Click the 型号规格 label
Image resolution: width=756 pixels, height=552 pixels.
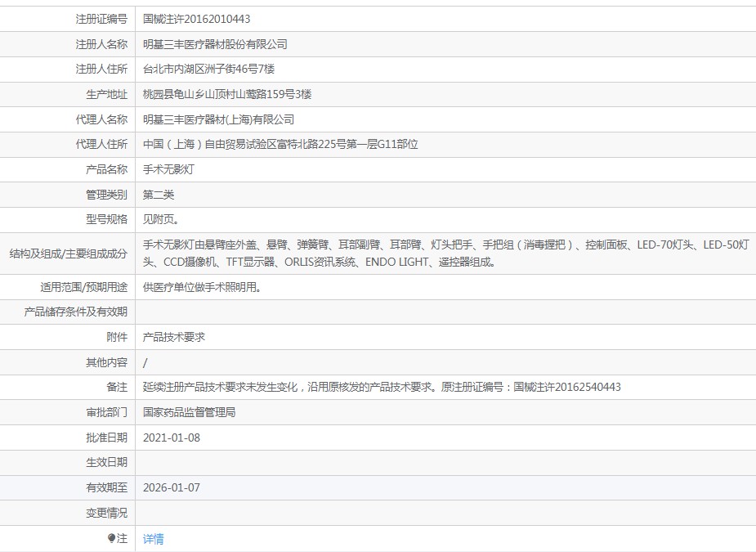coord(107,219)
